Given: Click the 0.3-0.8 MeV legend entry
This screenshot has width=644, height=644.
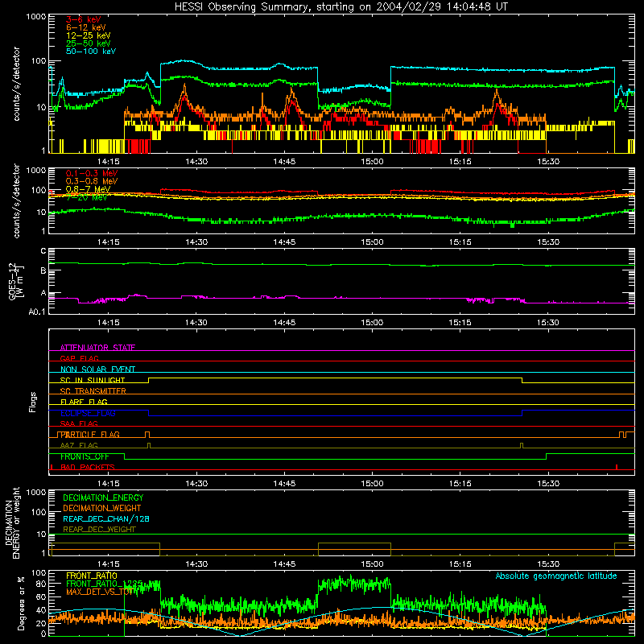Looking at the screenshot, I should pos(92,181).
